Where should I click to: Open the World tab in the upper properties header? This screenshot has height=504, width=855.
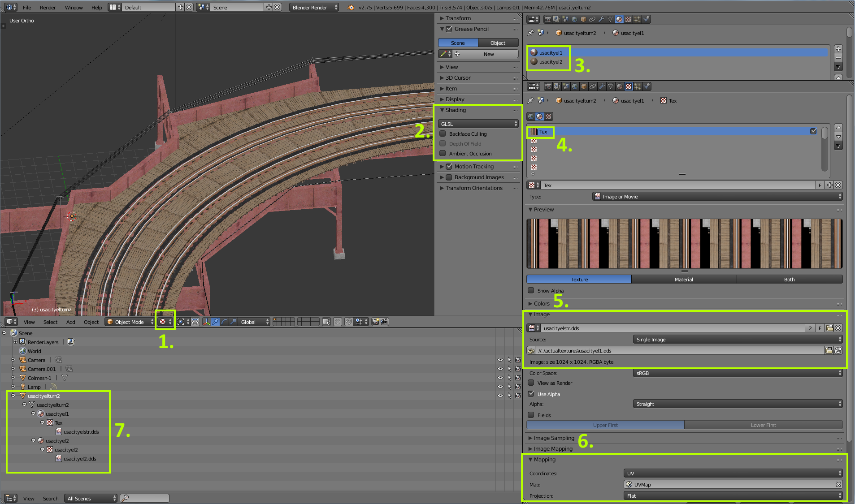click(574, 19)
